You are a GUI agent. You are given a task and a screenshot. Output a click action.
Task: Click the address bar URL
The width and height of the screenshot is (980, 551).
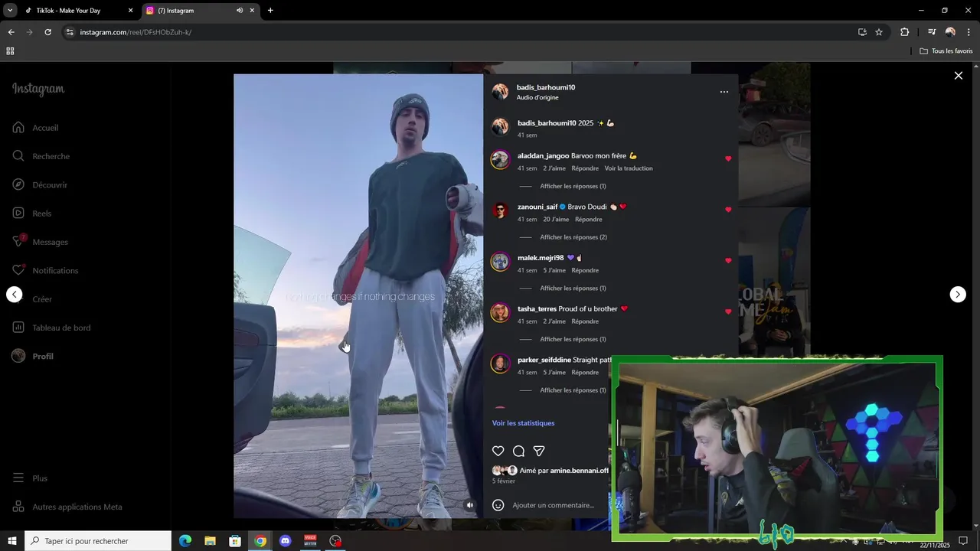tap(136, 32)
